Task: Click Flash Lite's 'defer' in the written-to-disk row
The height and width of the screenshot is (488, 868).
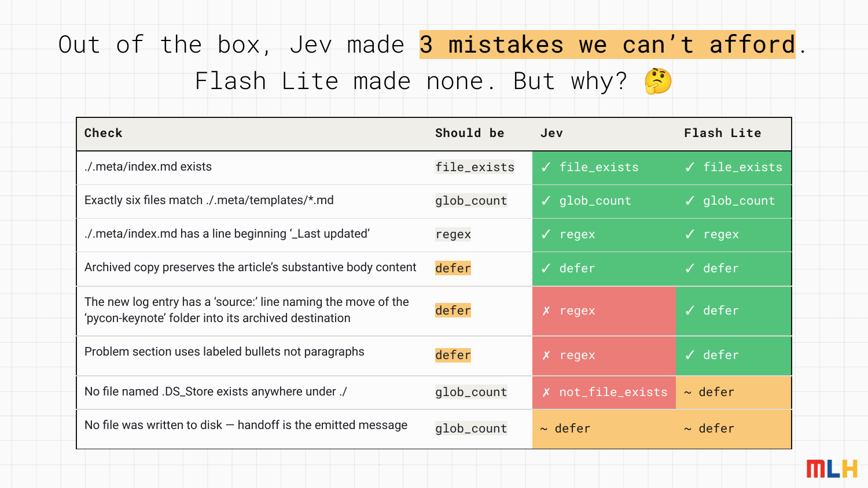Action: (x=733, y=429)
